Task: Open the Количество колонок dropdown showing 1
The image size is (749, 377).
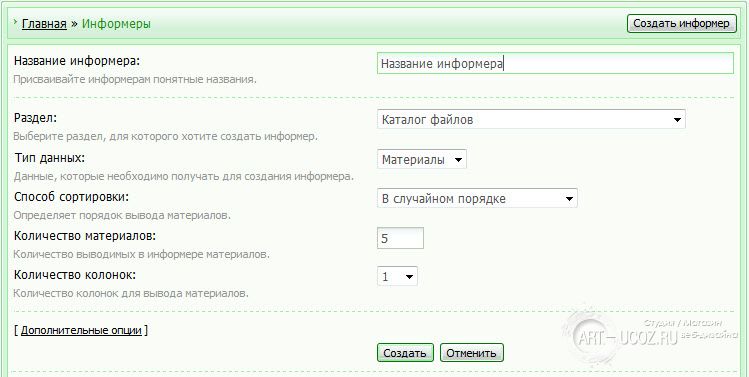Action: coord(397,276)
